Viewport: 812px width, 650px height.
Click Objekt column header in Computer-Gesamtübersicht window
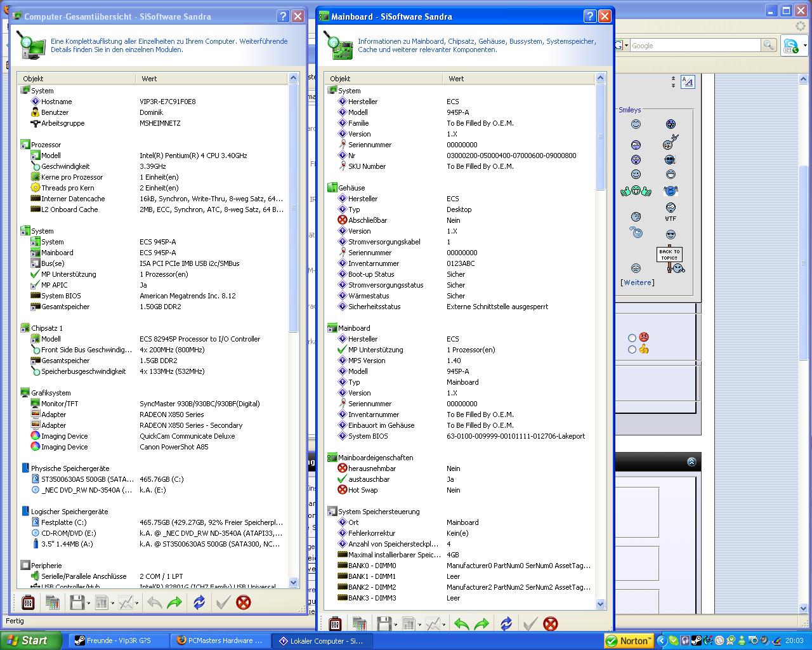(76, 78)
